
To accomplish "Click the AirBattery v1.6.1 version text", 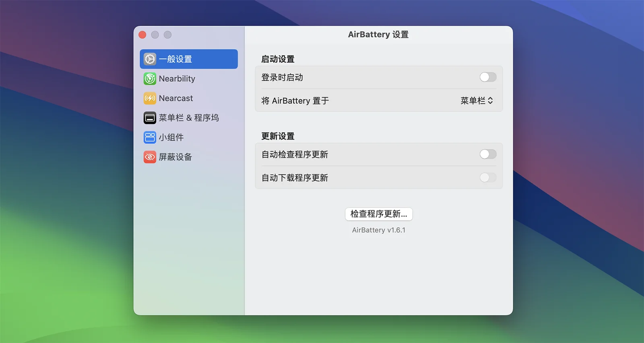I will coord(379,230).
